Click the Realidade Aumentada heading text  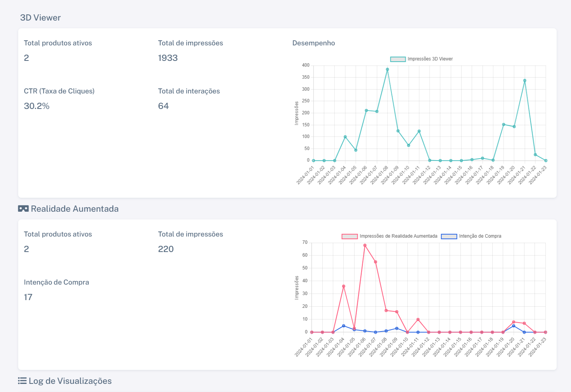(x=75, y=209)
